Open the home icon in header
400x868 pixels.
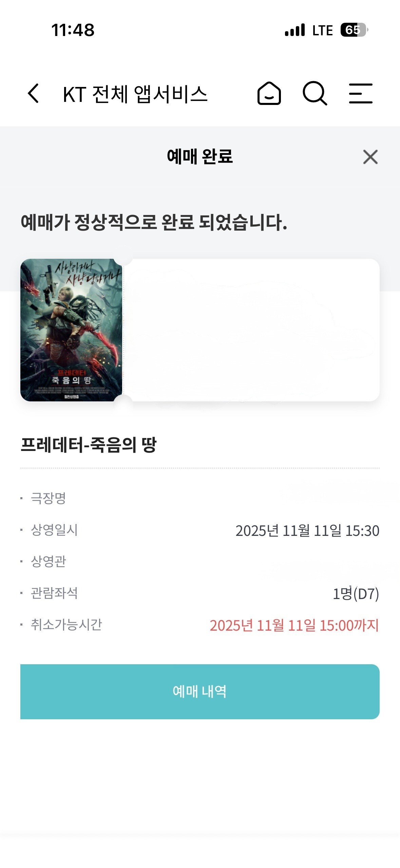[269, 93]
